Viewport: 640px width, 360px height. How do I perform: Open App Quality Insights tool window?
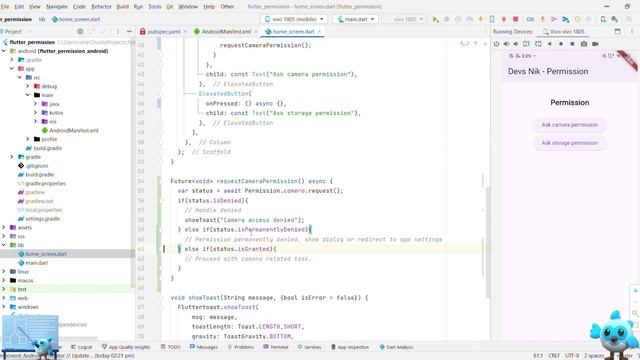(126, 347)
